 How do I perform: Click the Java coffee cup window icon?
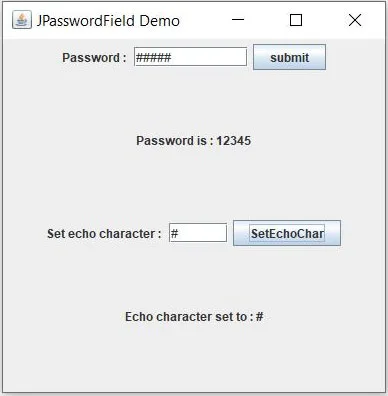22,20
